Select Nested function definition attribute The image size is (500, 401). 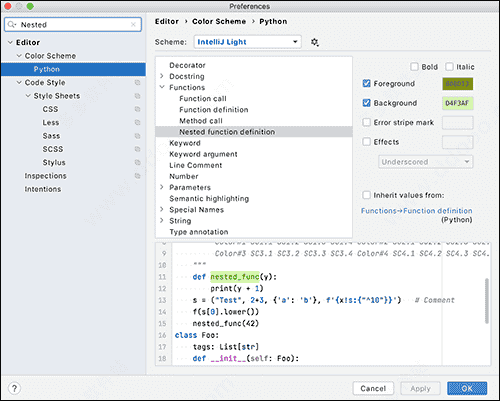pyautogui.click(x=254, y=132)
